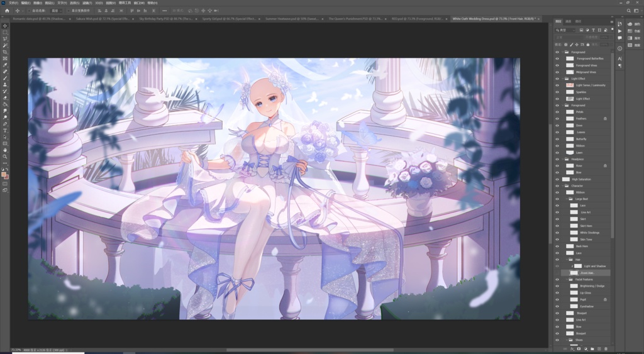Open the Patterns panel button
Viewport: 644px width, 354px height.
pyautogui.click(x=633, y=45)
